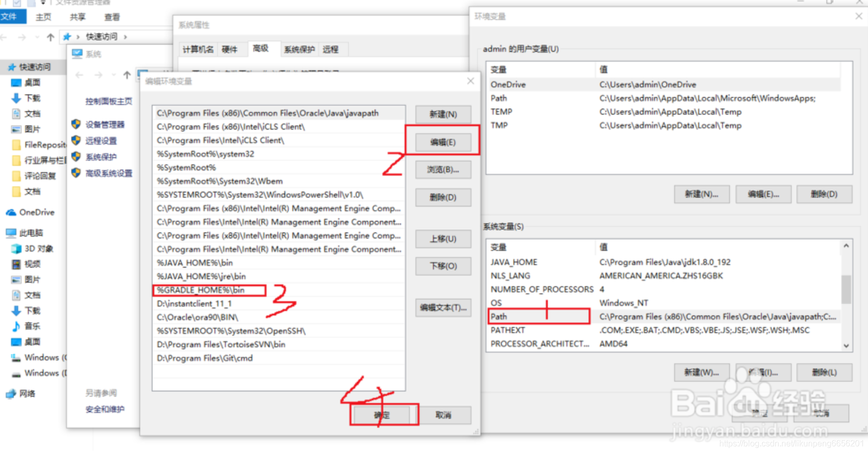Click 编辑(E)... under user variables

point(763,194)
